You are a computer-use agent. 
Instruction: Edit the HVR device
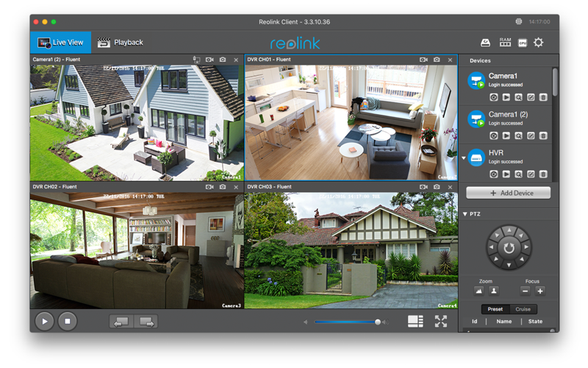531,174
